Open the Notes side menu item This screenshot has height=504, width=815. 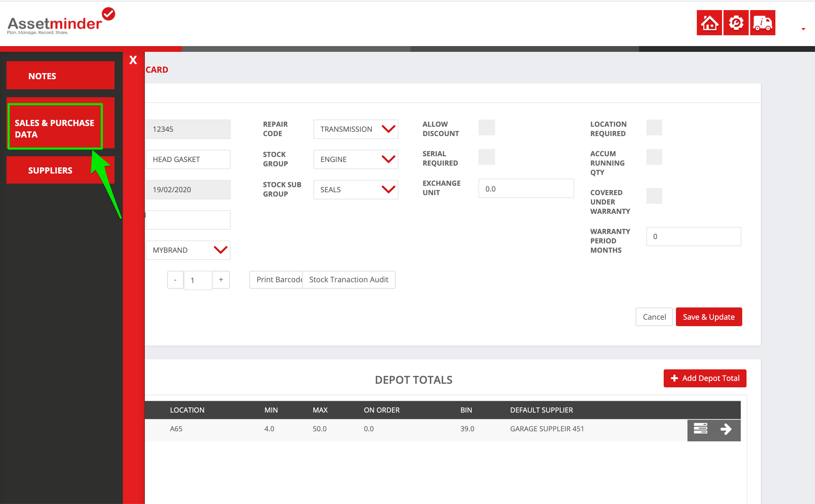pyautogui.click(x=61, y=76)
